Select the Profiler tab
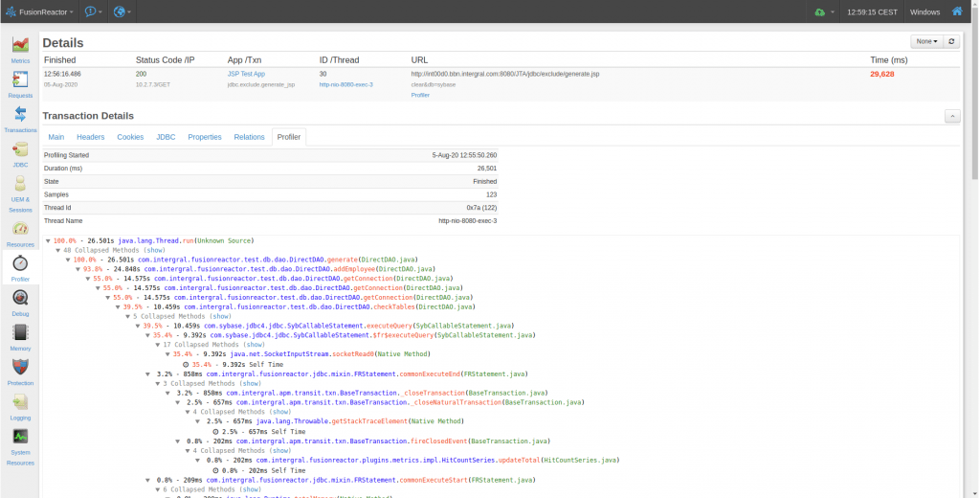 click(x=289, y=137)
